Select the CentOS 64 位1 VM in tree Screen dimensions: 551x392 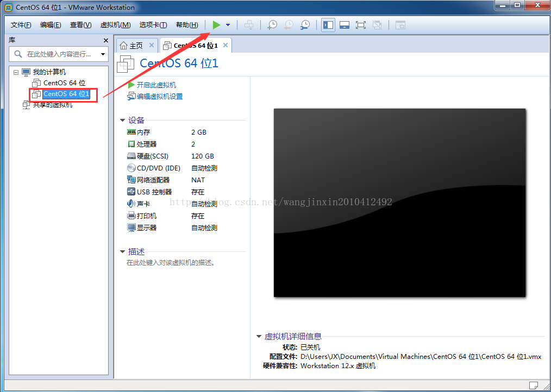click(66, 94)
